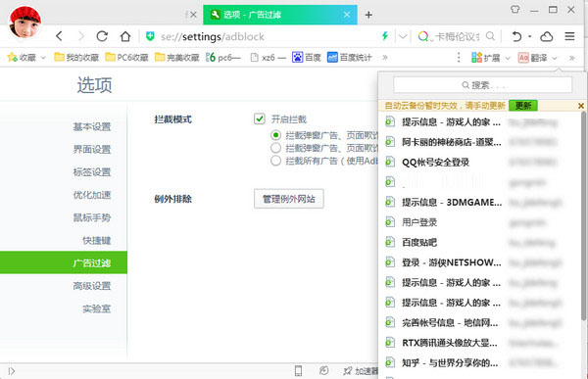Screen dimensions: 588x379
Task: Select the 选项 - 广告过滤 tab
Action: pos(279,15)
